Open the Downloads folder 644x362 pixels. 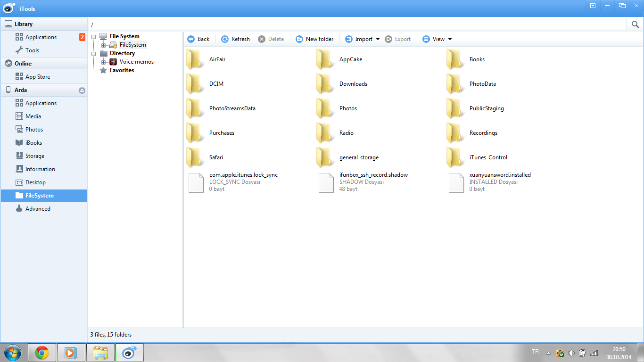point(342,84)
